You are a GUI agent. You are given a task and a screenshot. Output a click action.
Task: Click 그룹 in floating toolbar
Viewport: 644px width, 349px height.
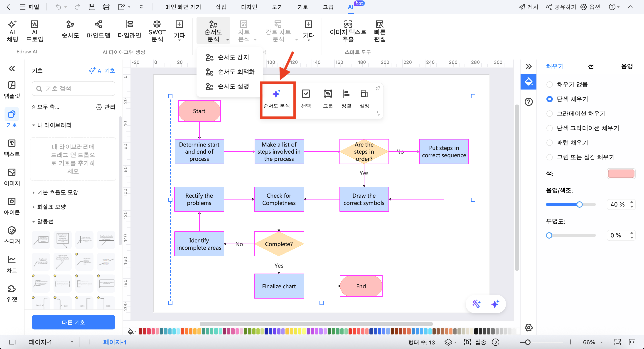tap(328, 99)
